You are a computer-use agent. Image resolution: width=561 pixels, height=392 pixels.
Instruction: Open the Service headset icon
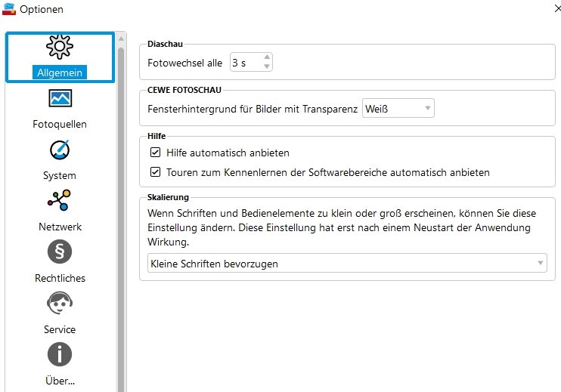click(60, 303)
